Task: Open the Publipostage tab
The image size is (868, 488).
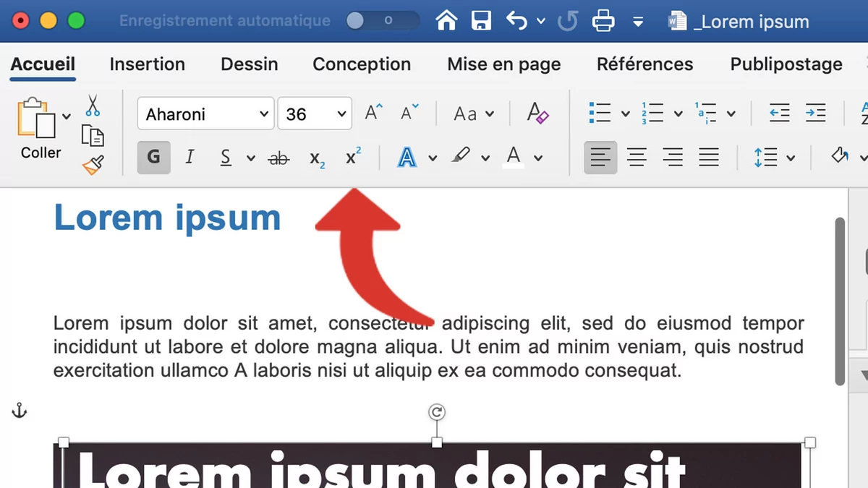Action: 786,64
